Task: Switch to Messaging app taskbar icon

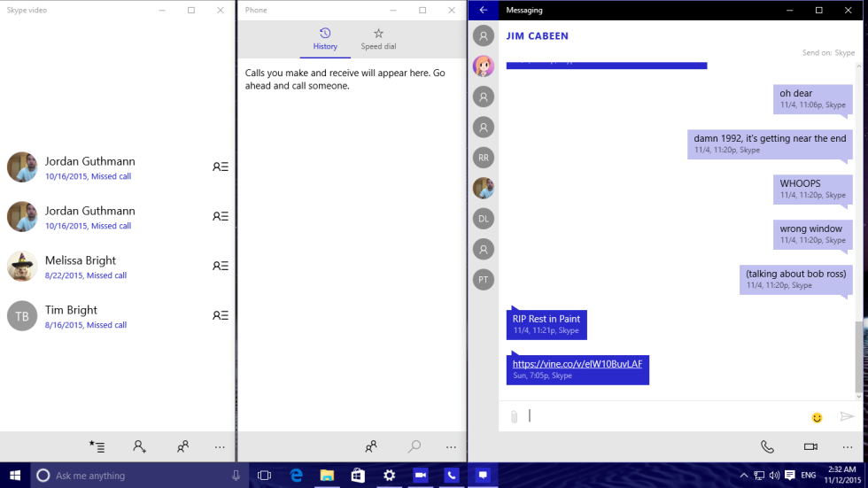Action: [x=483, y=476]
